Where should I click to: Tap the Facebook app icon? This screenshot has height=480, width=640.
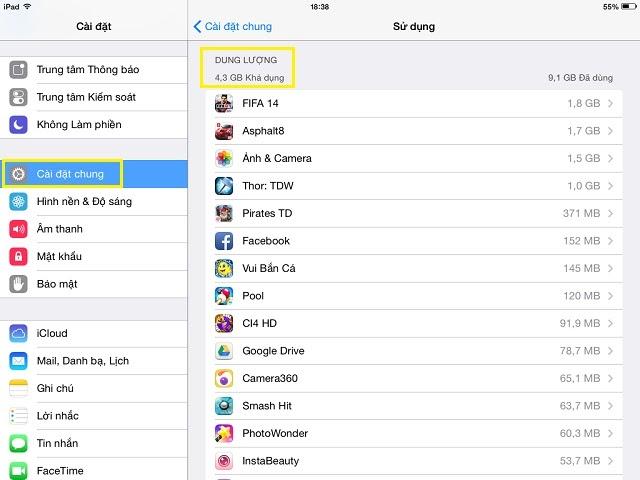point(224,241)
